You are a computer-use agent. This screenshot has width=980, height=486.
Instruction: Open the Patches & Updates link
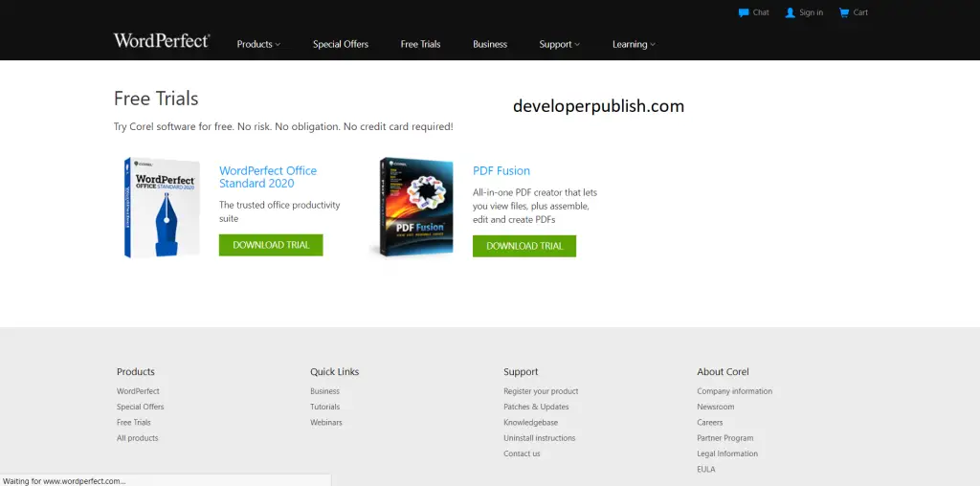coord(536,407)
